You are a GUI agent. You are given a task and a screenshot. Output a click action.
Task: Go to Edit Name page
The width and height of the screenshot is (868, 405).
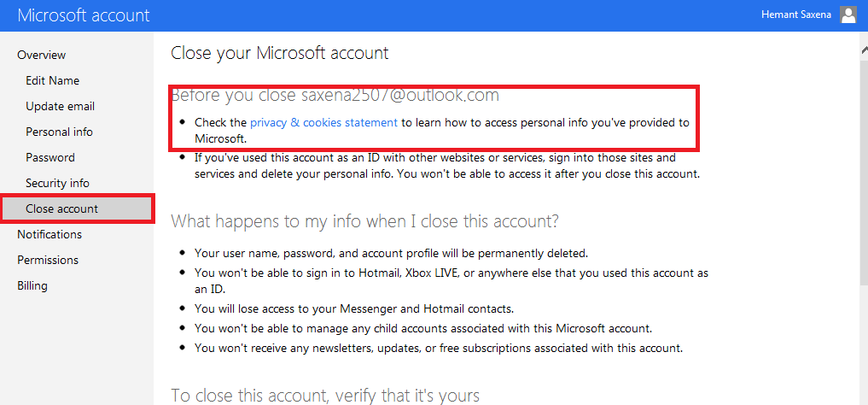(x=52, y=80)
